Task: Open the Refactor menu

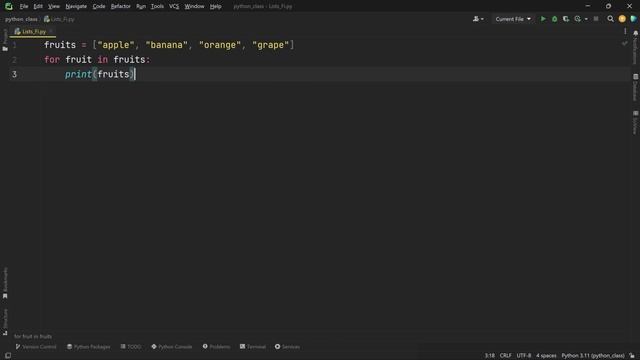Action: 120,6
